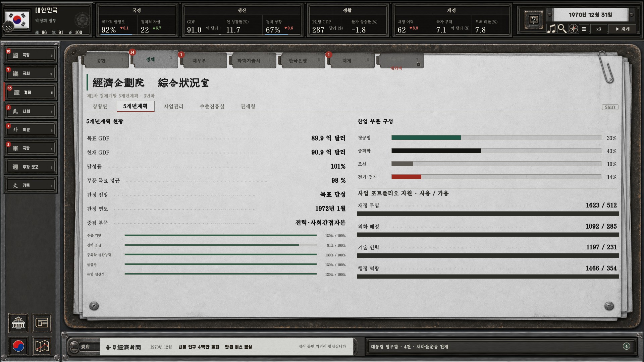Open the question mark help button
The image size is (644, 362).
click(533, 20)
